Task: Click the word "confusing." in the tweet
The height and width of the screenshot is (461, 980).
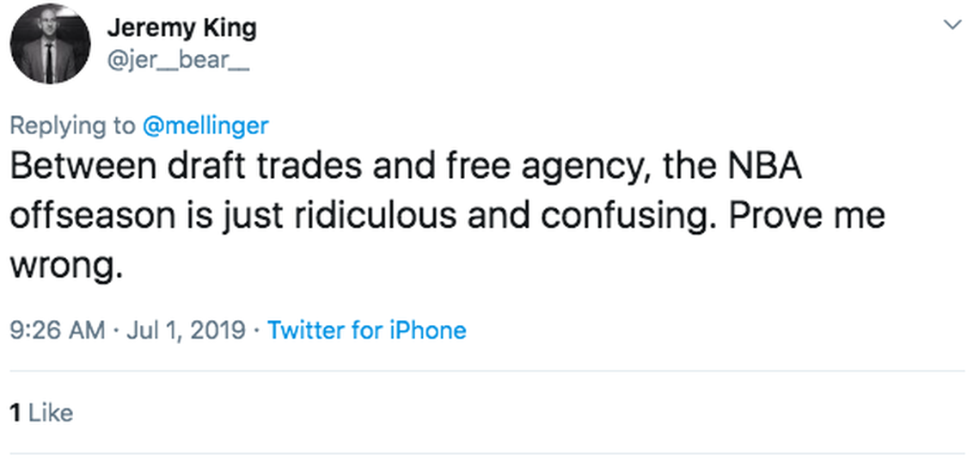Action: click(x=631, y=216)
